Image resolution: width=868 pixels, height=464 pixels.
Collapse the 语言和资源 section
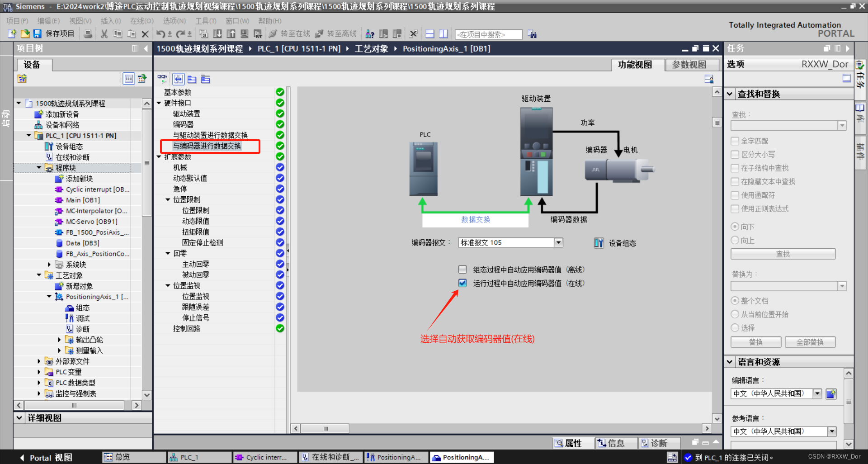pyautogui.click(x=730, y=362)
